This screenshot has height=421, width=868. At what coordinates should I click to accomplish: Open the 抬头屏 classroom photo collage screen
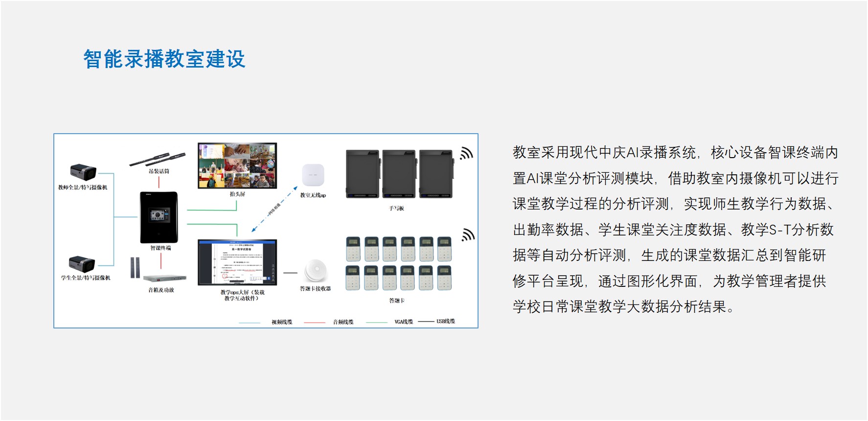pyautogui.click(x=237, y=165)
